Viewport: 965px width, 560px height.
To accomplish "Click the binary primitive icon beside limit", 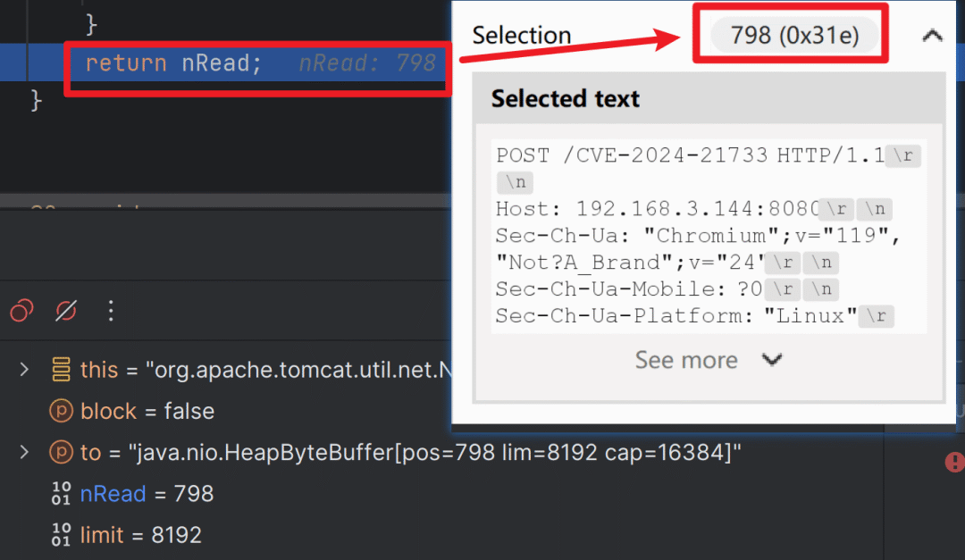I will click(61, 535).
